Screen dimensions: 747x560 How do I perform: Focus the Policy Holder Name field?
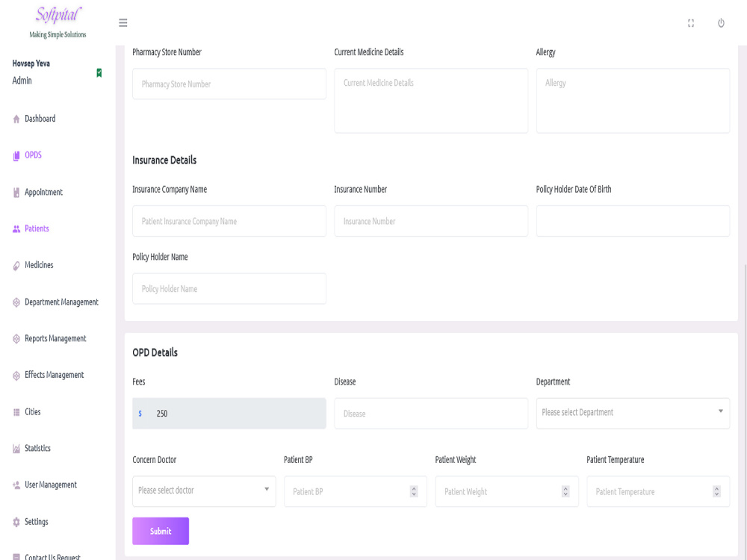229,288
